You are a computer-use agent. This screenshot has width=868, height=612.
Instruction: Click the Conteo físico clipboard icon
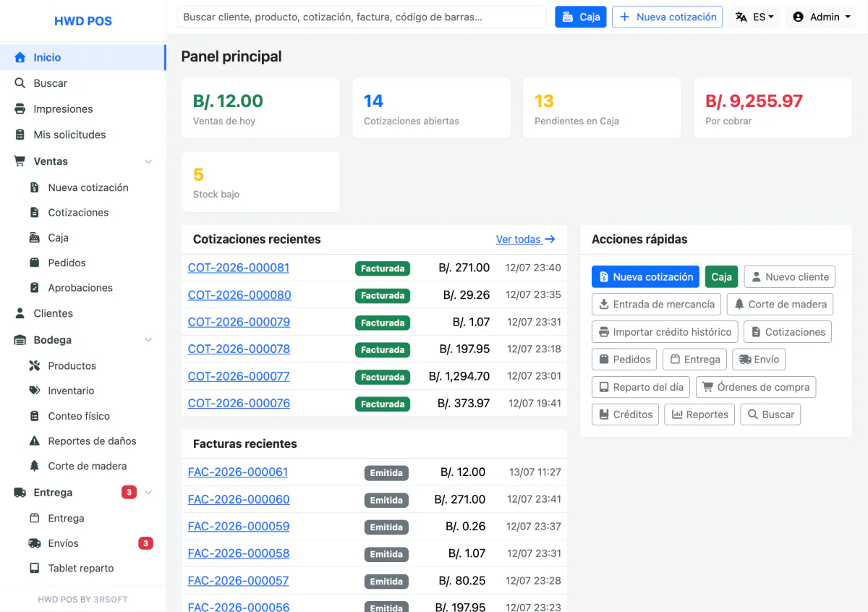[35, 416]
